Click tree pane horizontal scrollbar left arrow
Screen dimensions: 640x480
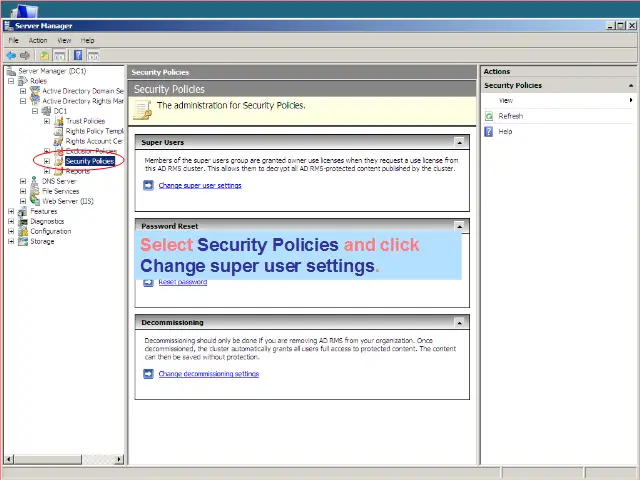tap(8, 459)
